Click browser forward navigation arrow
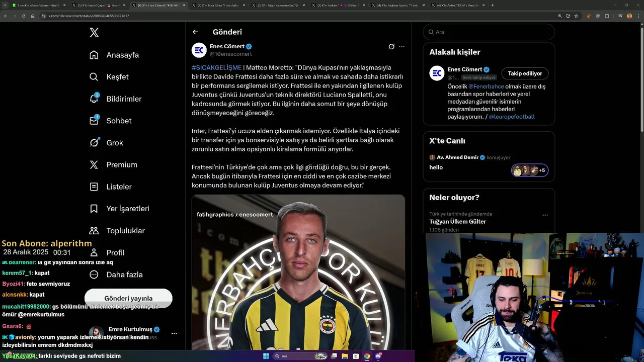644x362 pixels. point(15,16)
